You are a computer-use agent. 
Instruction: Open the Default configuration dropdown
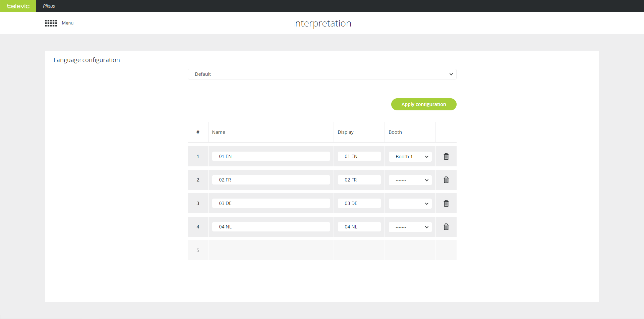322,74
